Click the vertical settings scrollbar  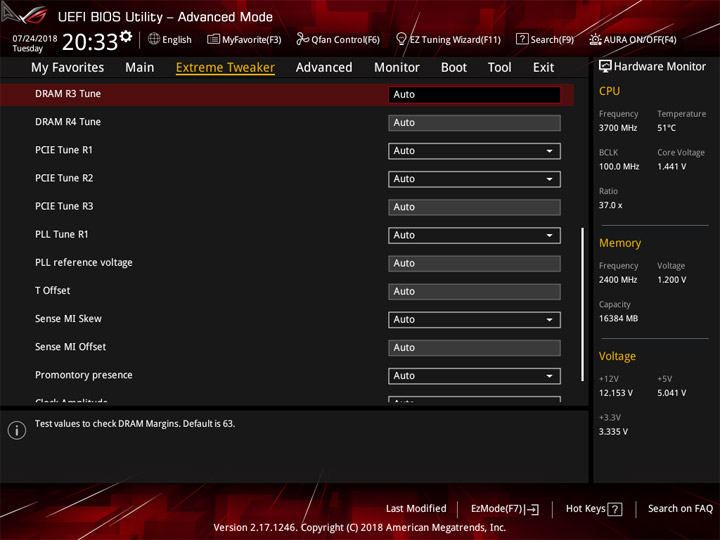583,304
